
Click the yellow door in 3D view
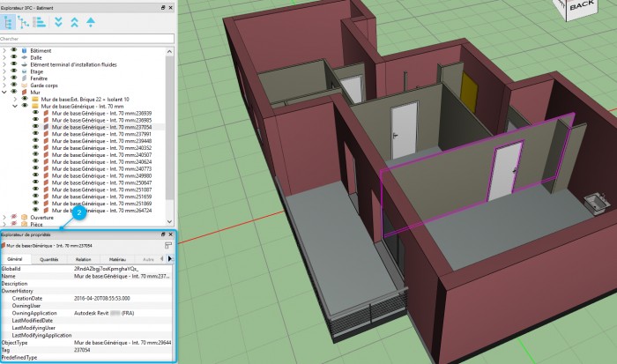pos(469,92)
